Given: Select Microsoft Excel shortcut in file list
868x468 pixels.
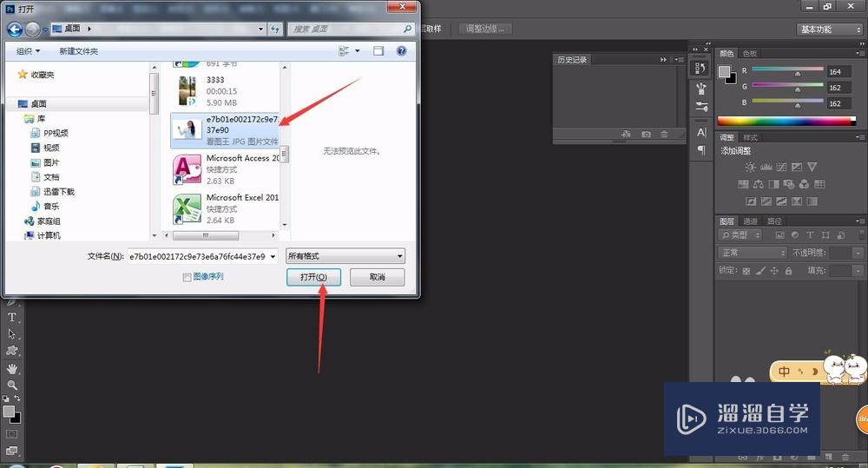Looking at the screenshot, I should tap(226, 208).
